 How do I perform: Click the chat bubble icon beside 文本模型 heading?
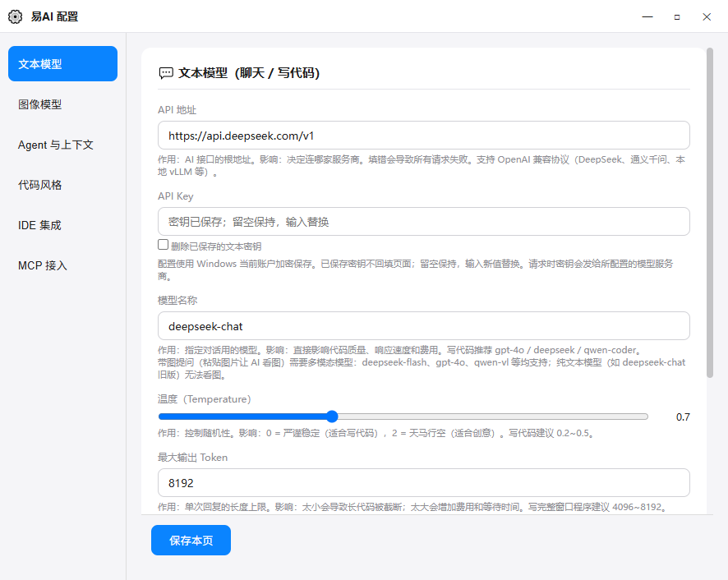(x=166, y=73)
